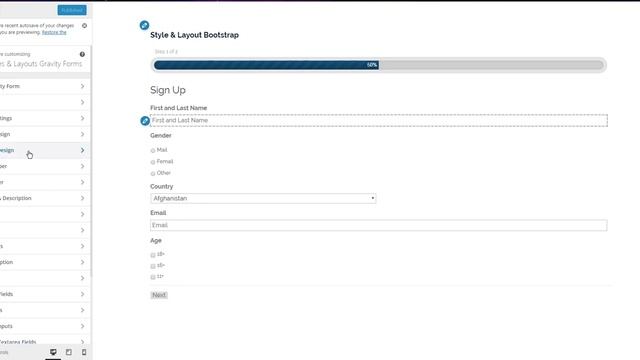Open the Country dropdown showing Afghanistan
The image size is (640, 360).
click(x=263, y=198)
